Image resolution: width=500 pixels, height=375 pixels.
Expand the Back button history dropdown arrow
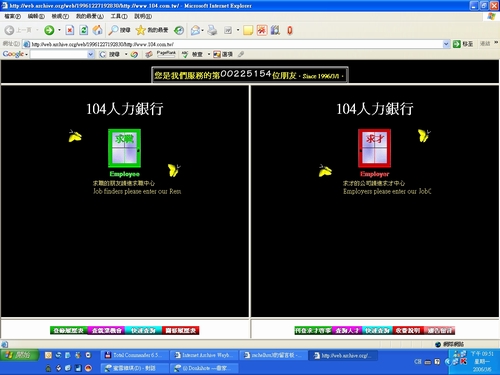pos(37,30)
